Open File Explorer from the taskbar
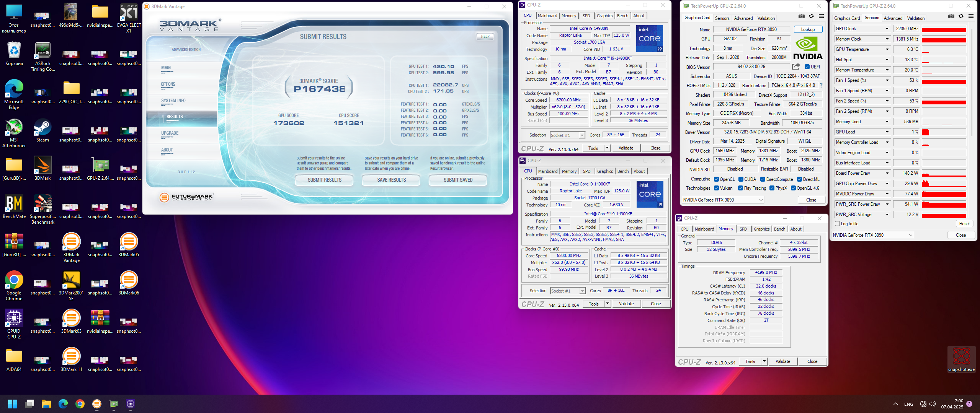 coord(46,404)
